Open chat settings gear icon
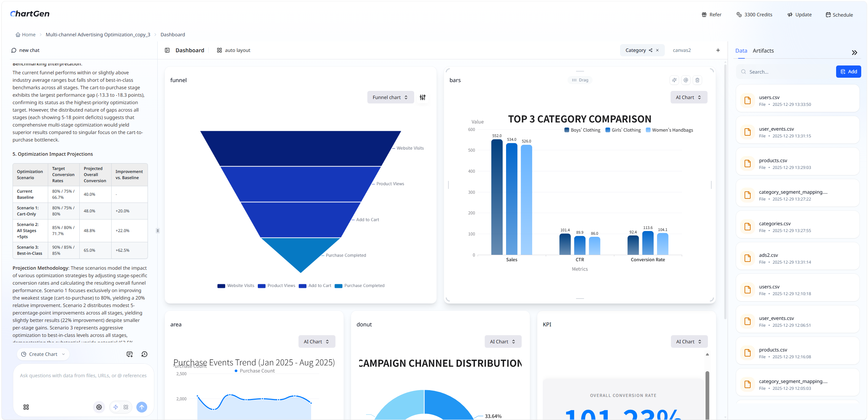 (99, 407)
